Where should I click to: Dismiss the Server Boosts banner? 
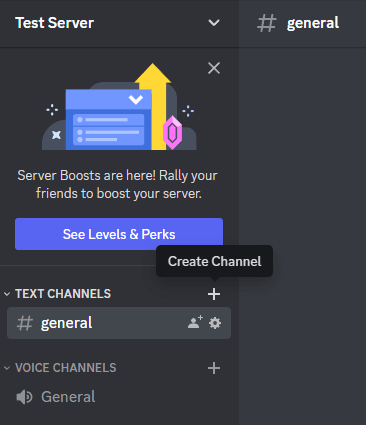coord(214,68)
